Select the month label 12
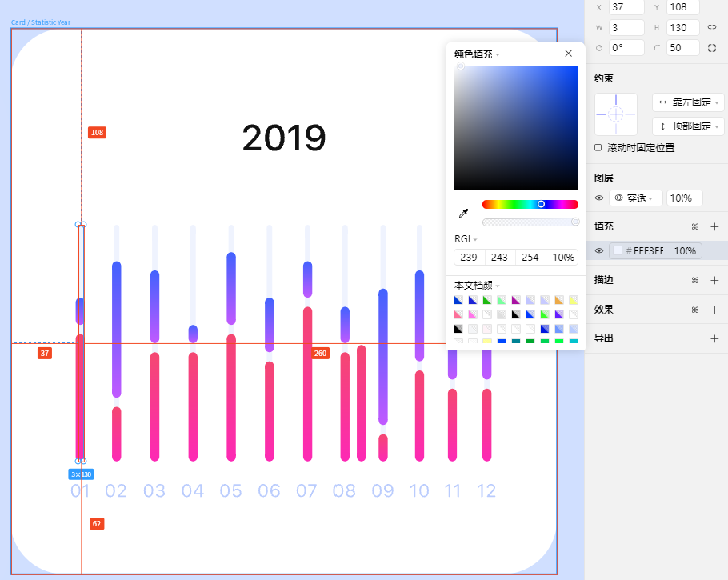Viewport: 728px width, 580px height. pyautogui.click(x=486, y=491)
